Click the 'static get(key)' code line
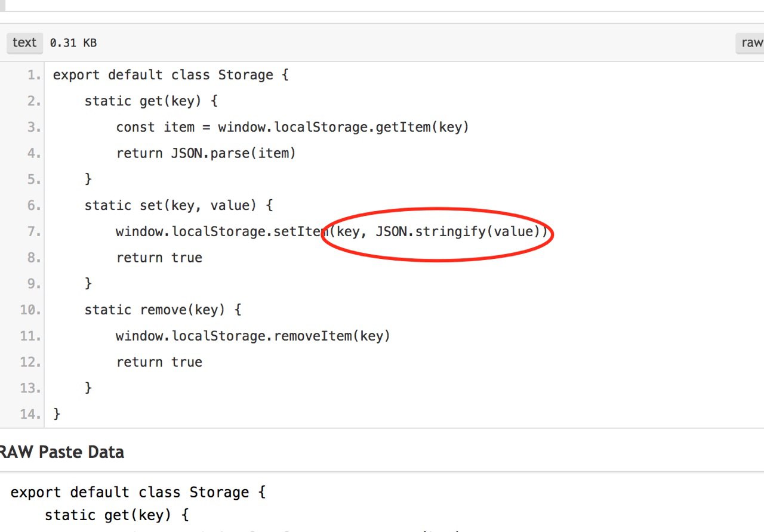This screenshot has height=532, width=764. [x=151, y=101]
